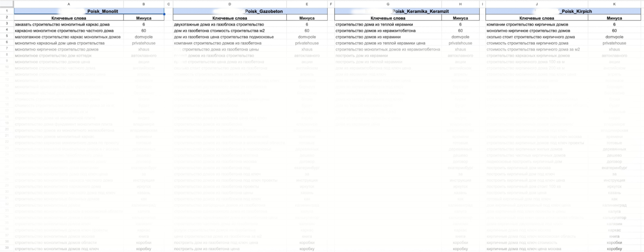Click 'Минуса' header in column K
The height and width of the screenshot is (252, 644).
[614, 18]
